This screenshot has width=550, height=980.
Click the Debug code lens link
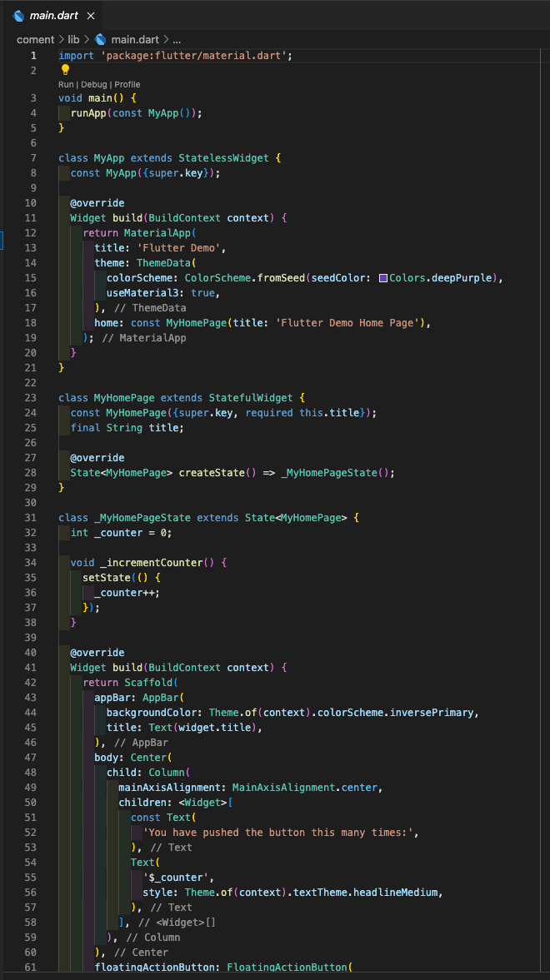point(94,84)
